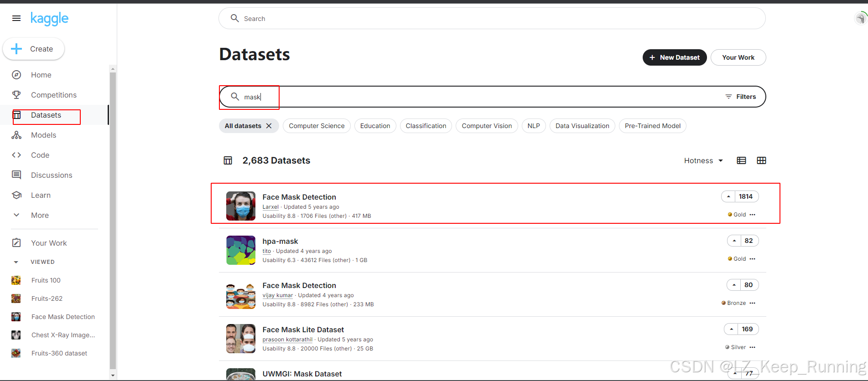Click the Models network icon
Screen dimensions: 868x381
pos(16,135)
